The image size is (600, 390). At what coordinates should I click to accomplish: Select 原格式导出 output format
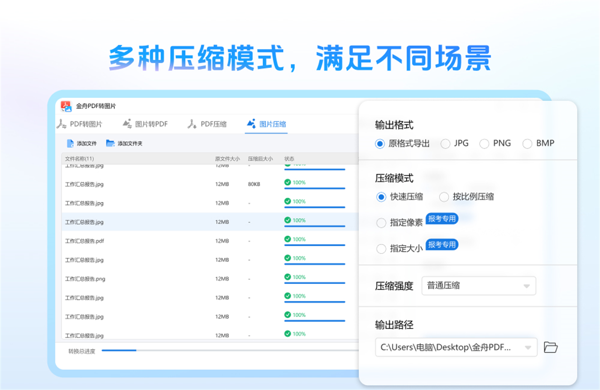tap(402, 144)
